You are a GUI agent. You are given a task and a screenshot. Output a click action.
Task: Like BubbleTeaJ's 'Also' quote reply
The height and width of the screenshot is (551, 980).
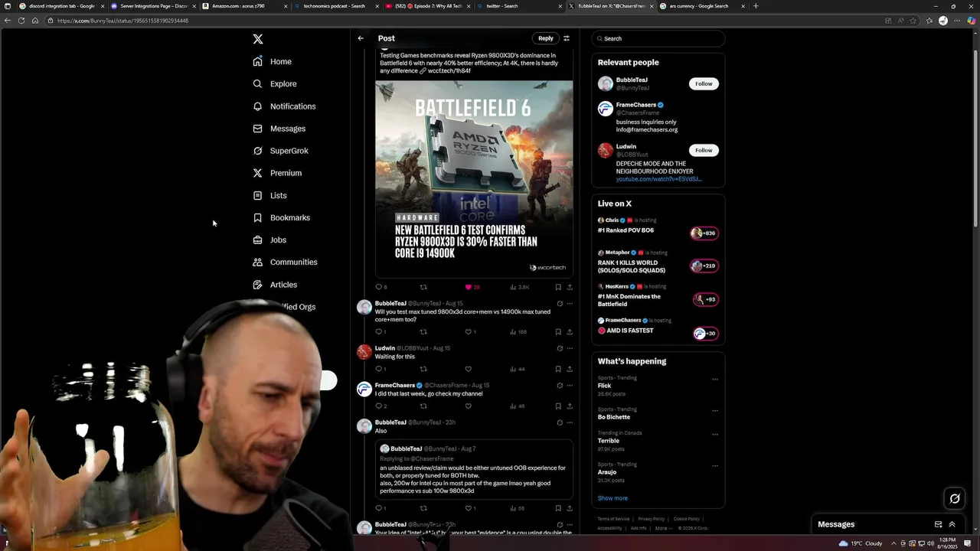[x=469, y=508]
